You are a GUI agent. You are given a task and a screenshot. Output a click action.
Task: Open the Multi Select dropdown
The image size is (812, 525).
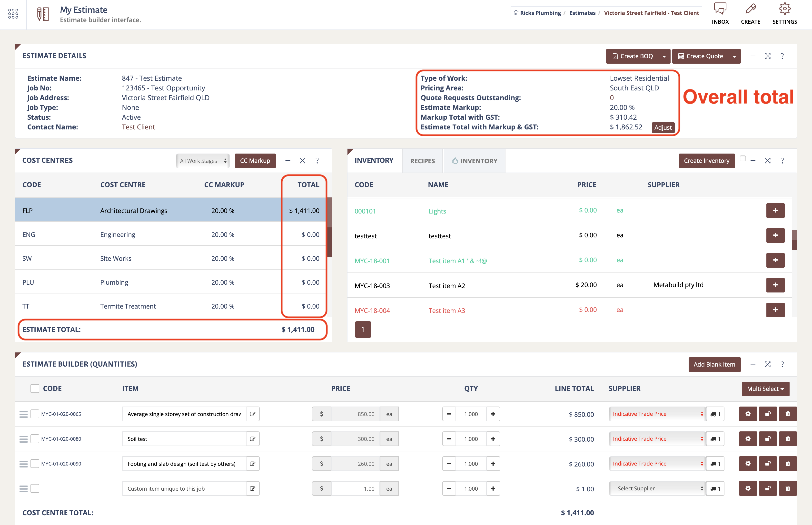tap(765, 389)
